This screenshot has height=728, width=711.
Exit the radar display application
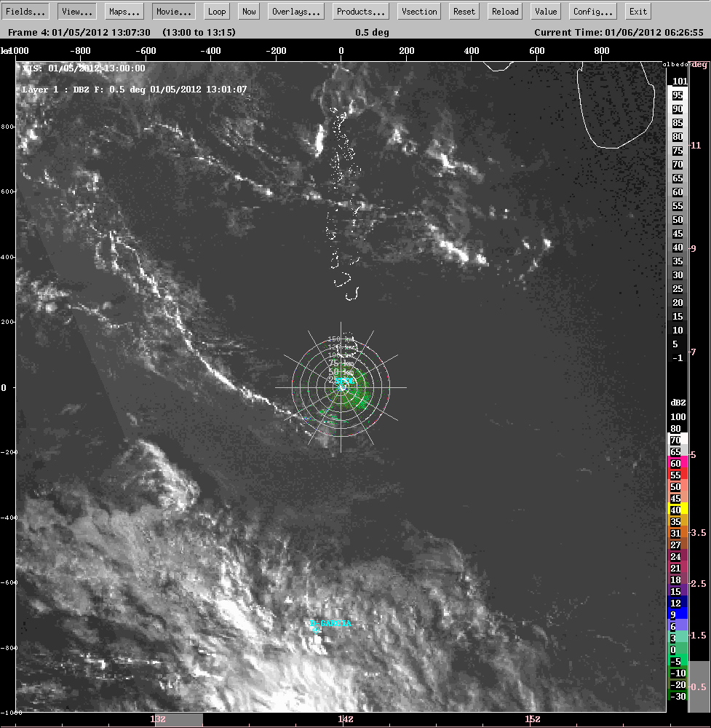[x=638, y=12]
